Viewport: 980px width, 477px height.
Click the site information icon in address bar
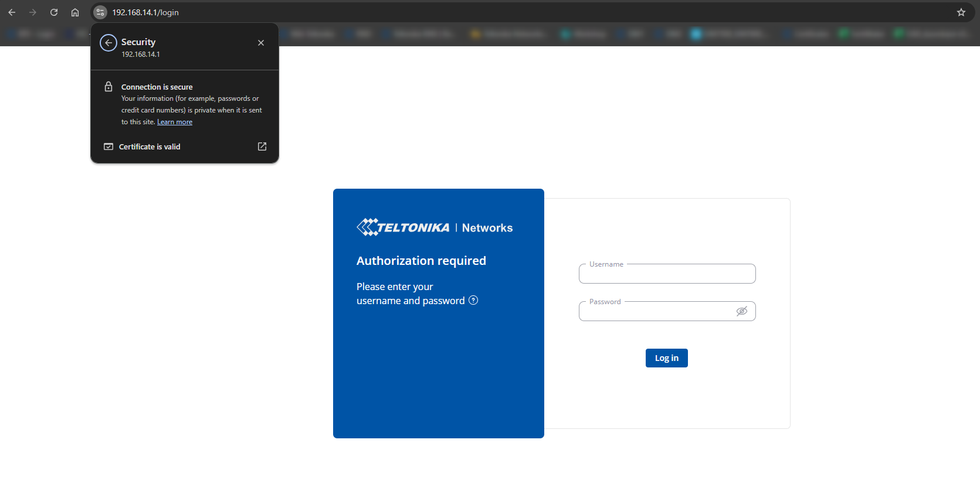click(x=100, y=12)
